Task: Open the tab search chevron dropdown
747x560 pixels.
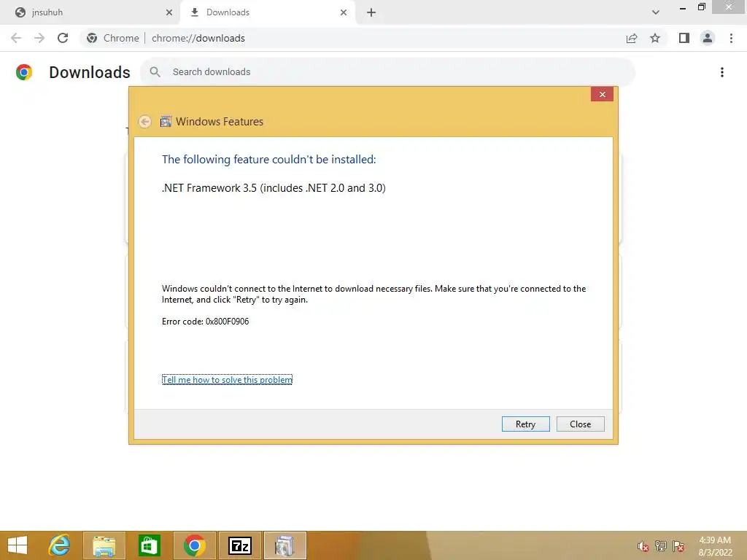Action: pos(656,12)
